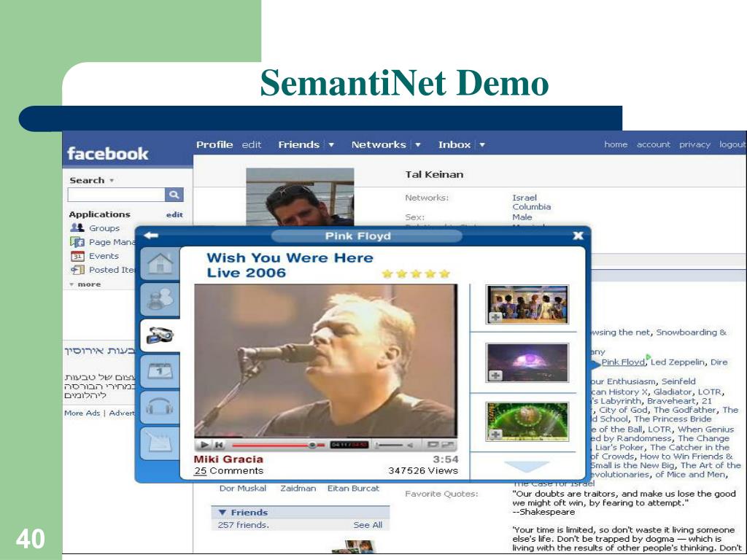Click Tal Keinan's profile photo
This screenshot has width=747, height=560.
coord(300,196)
